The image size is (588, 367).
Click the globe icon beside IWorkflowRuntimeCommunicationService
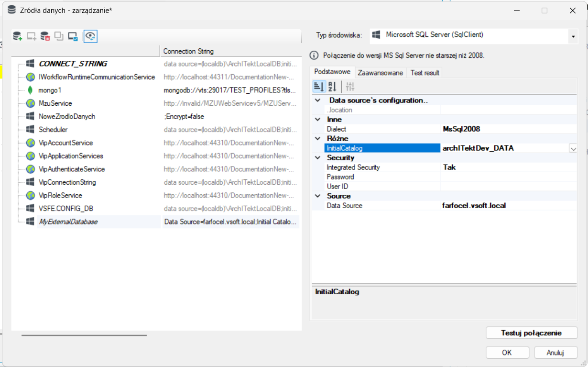pos(30,77)
